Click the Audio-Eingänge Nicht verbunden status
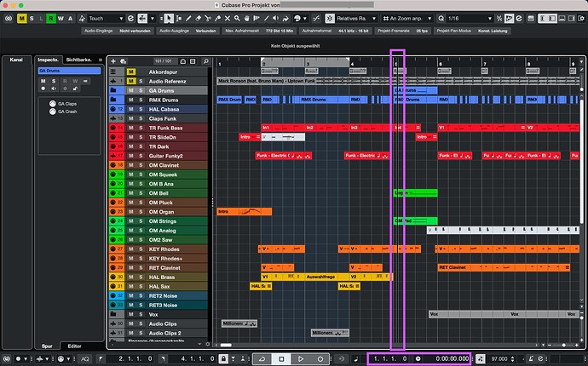 coord(118,31)
